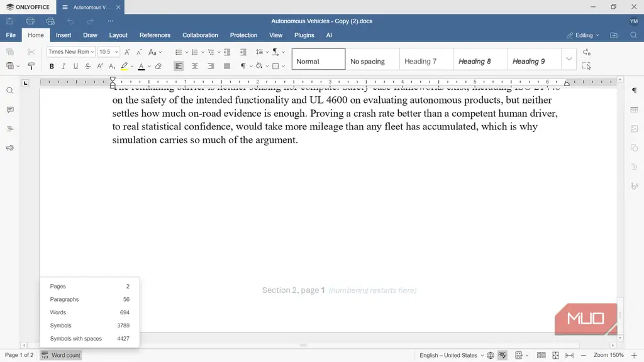Open table settings in right sidebar

tap(634, 109)
